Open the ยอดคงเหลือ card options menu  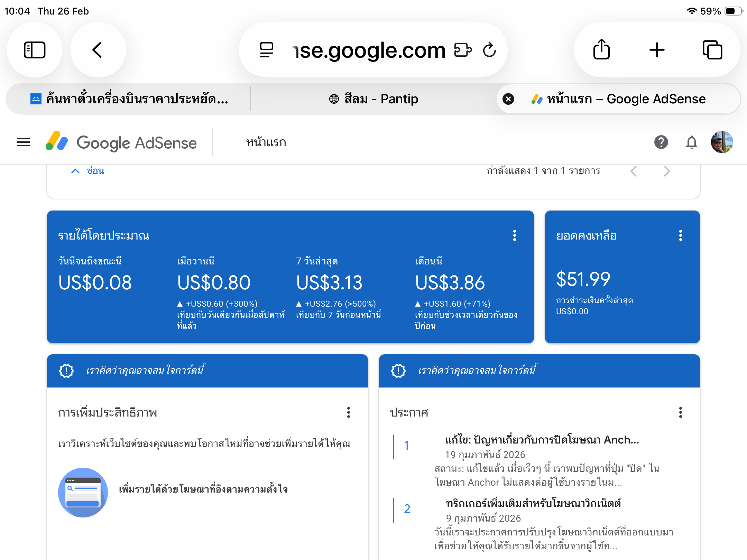coord(680,235)
